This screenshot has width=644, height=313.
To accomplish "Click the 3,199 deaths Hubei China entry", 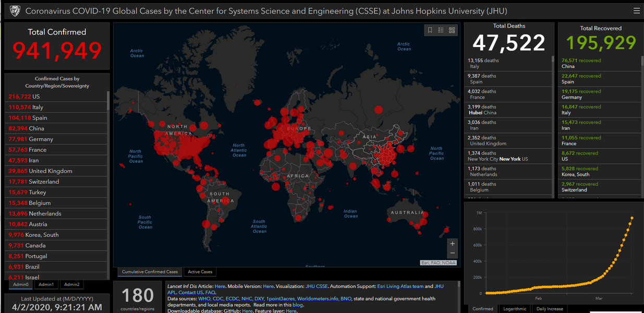I will [x=507, y=110].
